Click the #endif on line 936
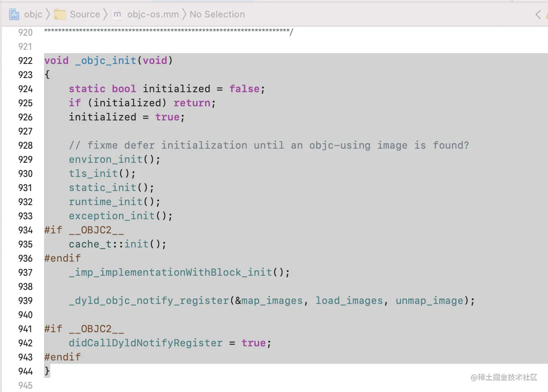 (x=62, y=258)
